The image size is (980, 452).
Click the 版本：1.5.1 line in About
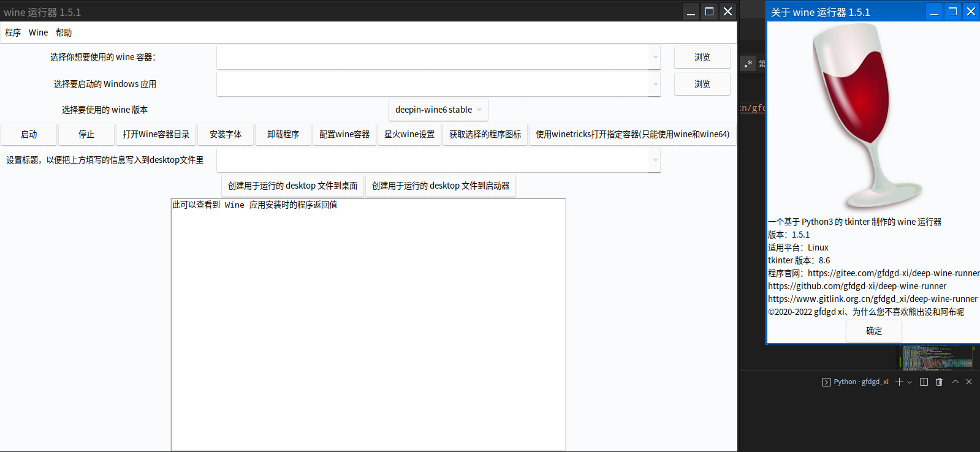[789, 235]
